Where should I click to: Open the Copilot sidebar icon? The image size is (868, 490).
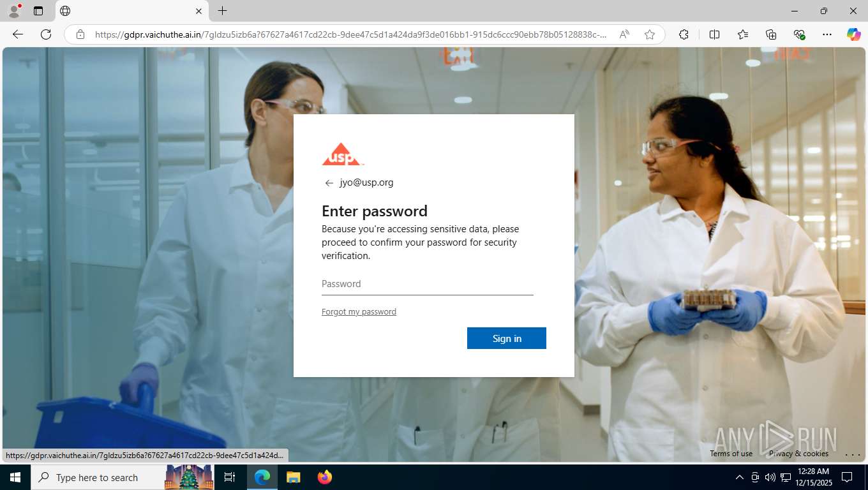[853, 34]
